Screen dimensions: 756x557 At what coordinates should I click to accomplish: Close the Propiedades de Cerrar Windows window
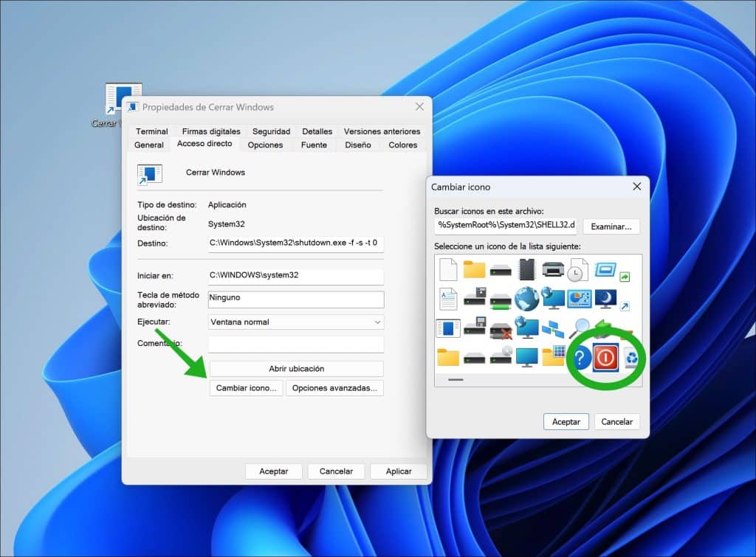coord(419,106)
